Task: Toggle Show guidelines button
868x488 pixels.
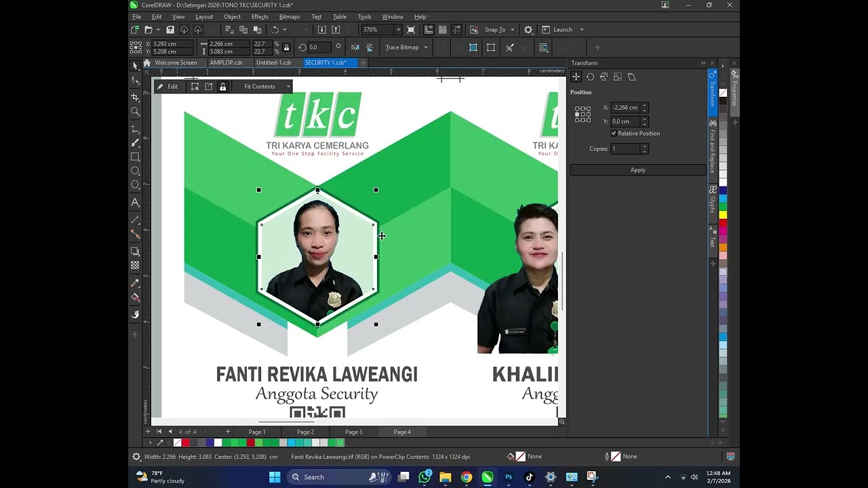Action: coord(456,30)
